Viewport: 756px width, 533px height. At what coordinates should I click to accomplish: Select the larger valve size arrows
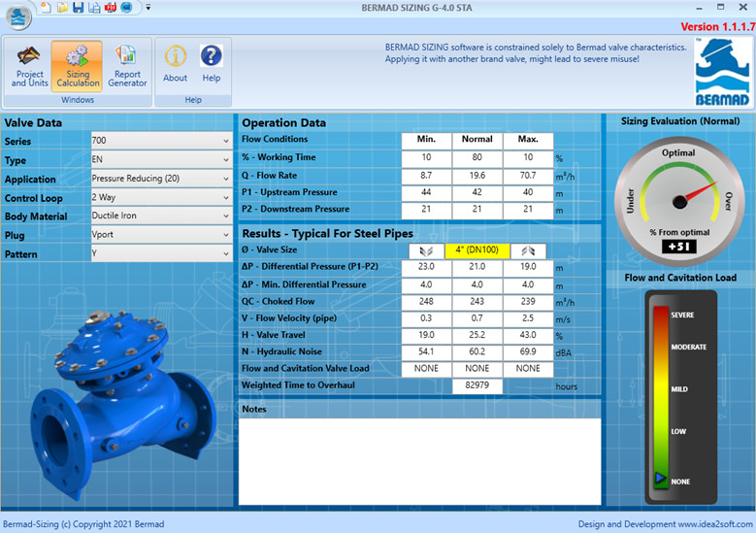coord(528,250)
